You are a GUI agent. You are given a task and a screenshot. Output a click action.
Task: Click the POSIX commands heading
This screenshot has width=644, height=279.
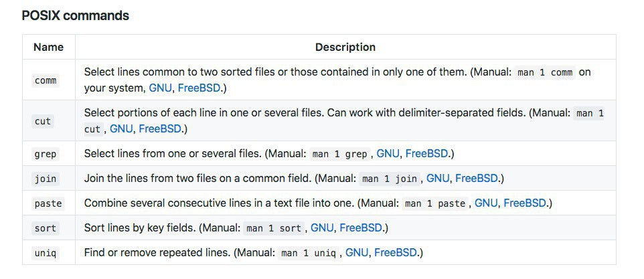point(76,15)
